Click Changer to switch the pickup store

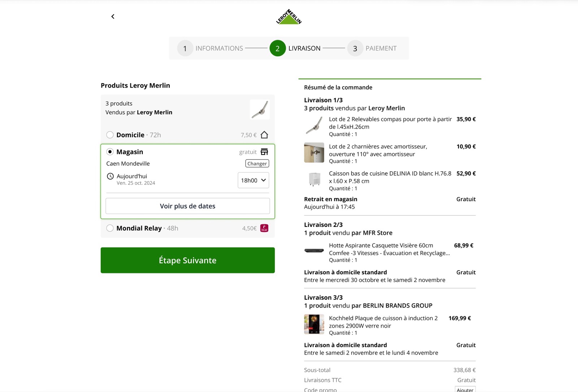tap(257, 164)
